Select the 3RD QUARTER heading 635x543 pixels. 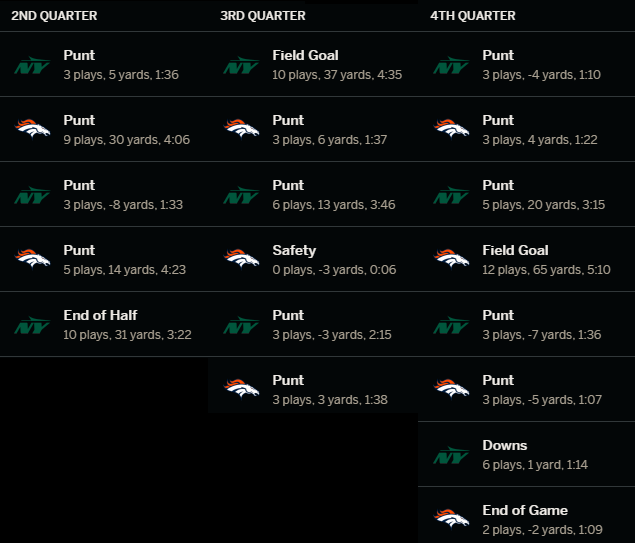tap(263, 16)
